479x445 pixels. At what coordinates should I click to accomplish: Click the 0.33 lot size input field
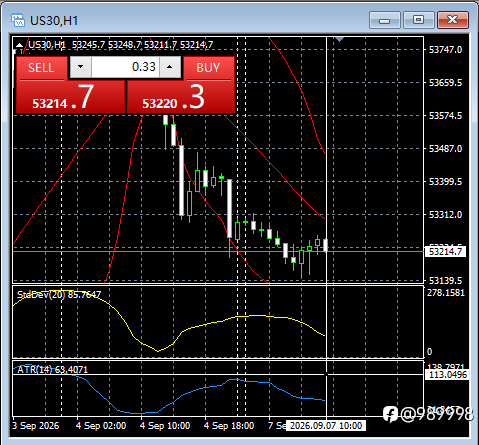pos(125,67)
